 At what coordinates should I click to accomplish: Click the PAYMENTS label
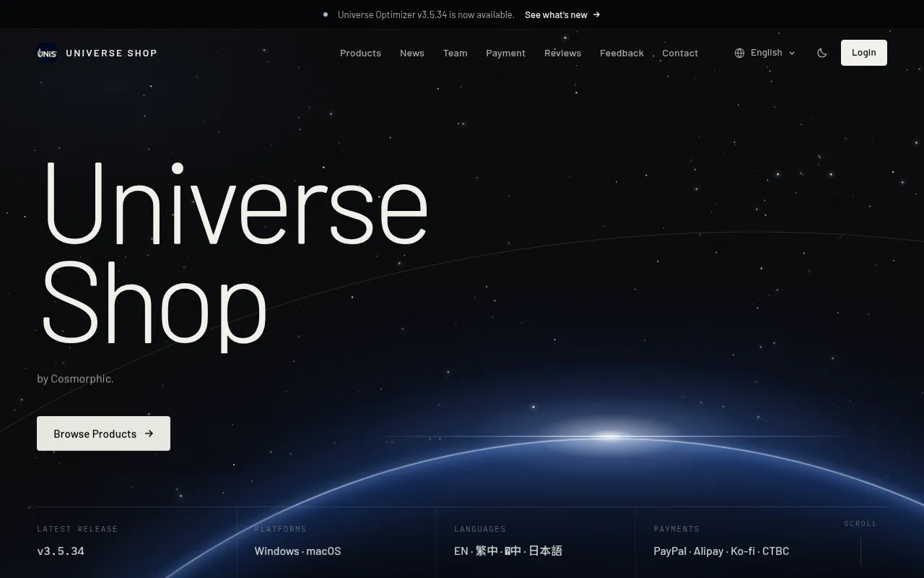click(676, 529)
